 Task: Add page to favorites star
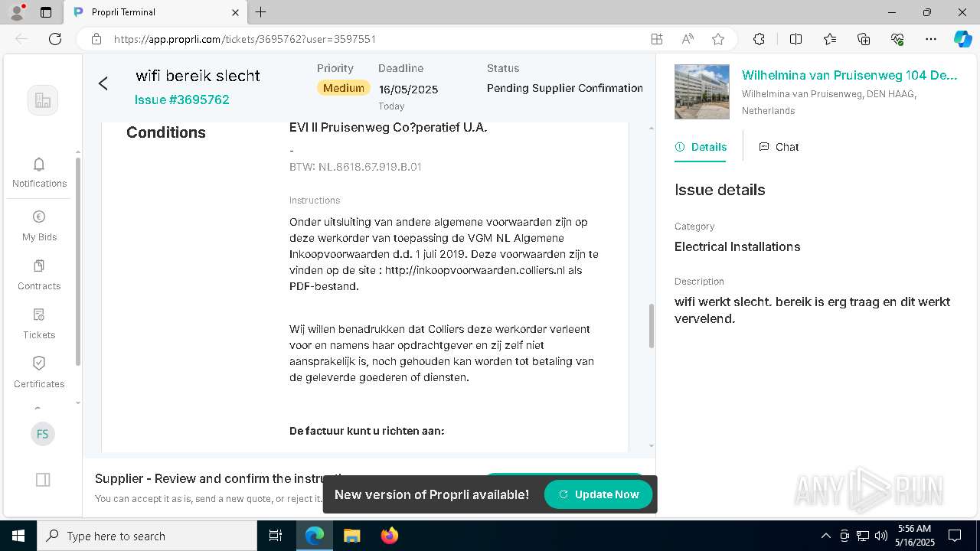718,39
